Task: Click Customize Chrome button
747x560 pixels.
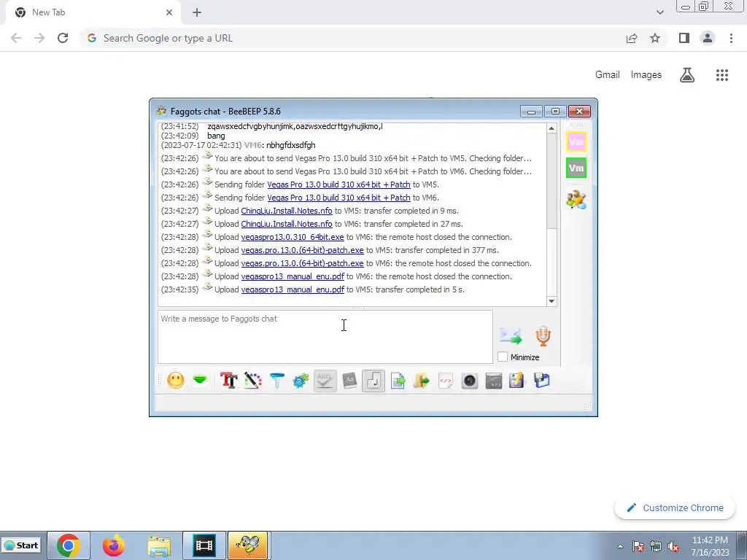Action: (x=676, y=507)
